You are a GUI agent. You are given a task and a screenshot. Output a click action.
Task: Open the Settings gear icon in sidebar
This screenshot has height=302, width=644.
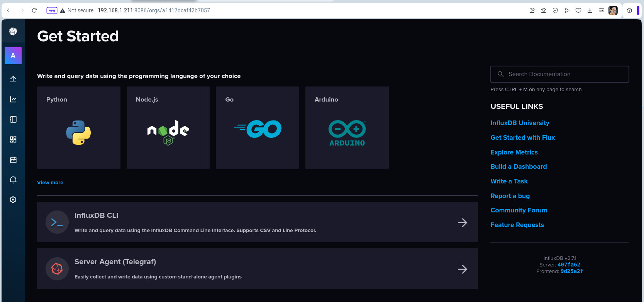click(x=13, y=200)
